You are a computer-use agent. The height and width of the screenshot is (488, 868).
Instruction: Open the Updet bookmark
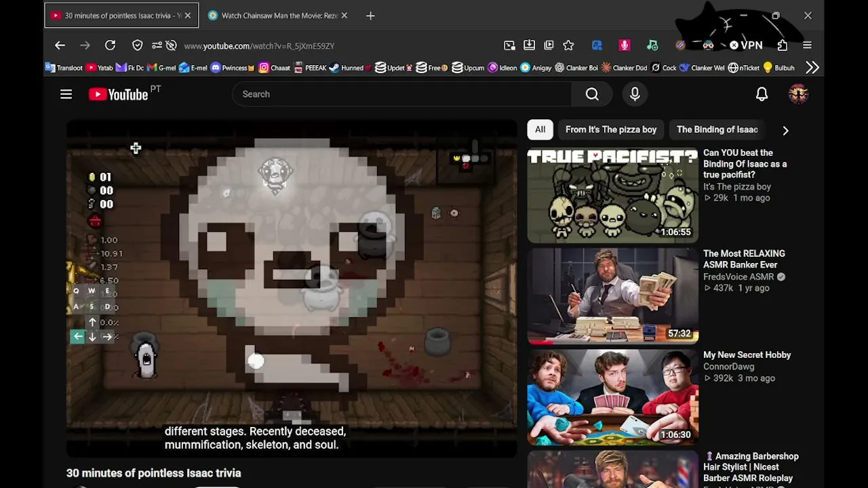[x=395, y=68]
